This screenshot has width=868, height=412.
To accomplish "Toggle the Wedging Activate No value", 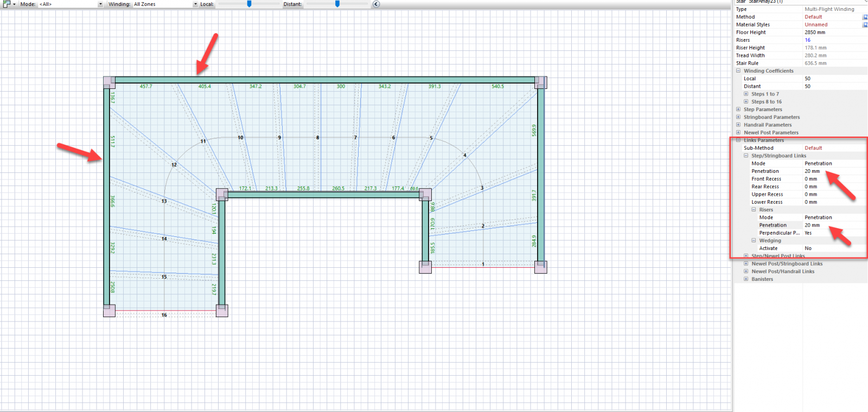I will (x=808, y=248).
